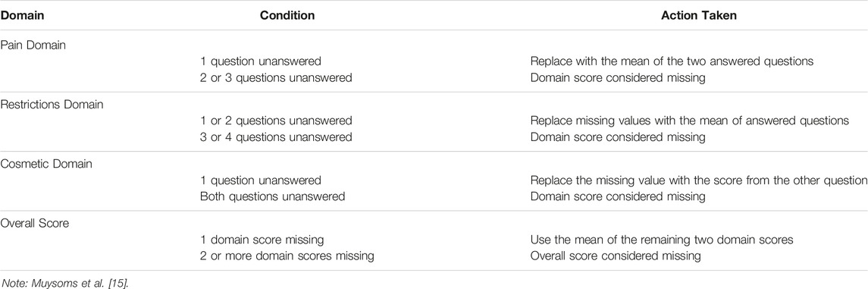
Task: Select the Pain Domain row label
Action: [x=33, y=46]
